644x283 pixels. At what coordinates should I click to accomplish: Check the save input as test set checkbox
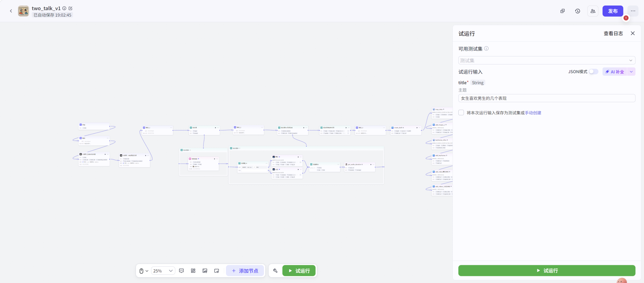point(461,113)
